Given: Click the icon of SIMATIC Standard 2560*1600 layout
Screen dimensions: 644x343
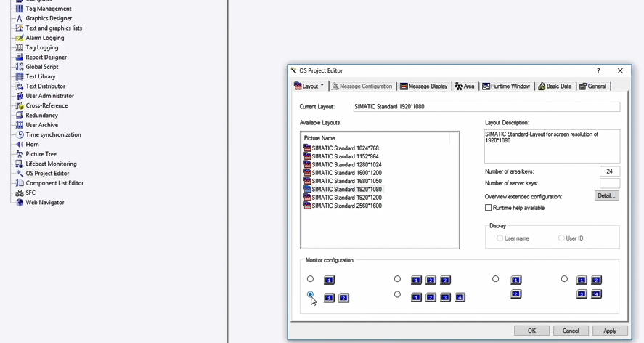Looking at the screenshot, I should pos(307,205).
